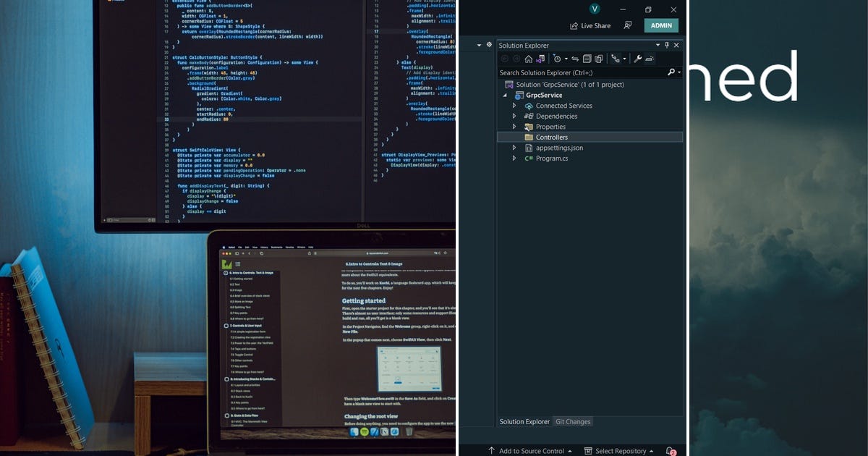Pin the Solution Explorer panel
This screenshot has height=456, width=868.
click(666, 45)
